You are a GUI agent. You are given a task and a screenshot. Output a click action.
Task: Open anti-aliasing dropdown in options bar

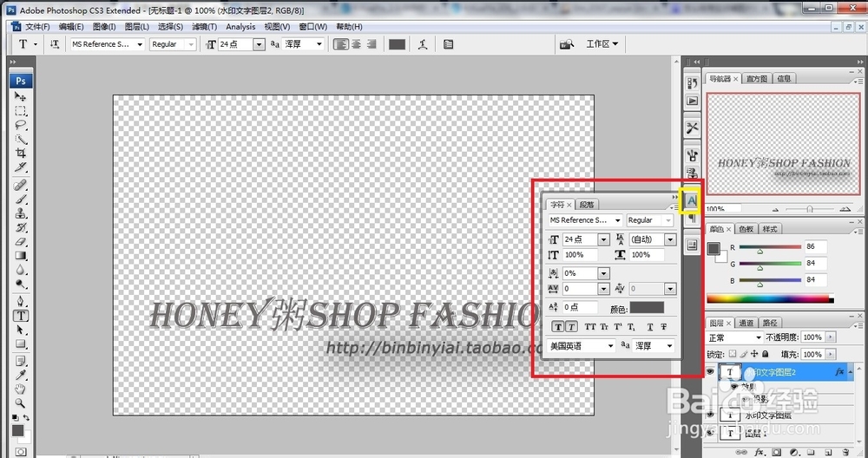pos(319,44)
